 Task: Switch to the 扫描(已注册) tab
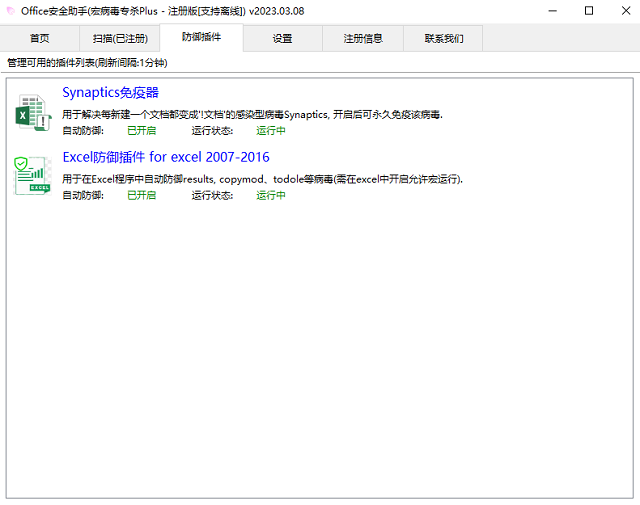[120, 38]
